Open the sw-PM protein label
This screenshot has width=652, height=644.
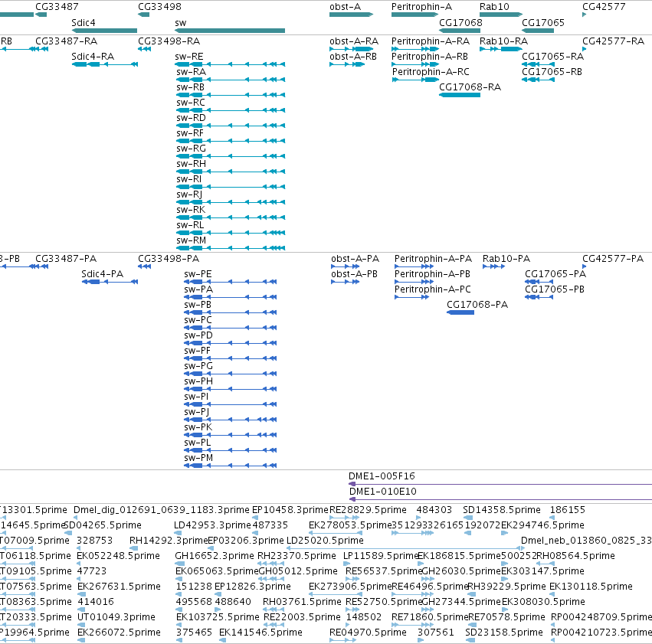(198, 458)
